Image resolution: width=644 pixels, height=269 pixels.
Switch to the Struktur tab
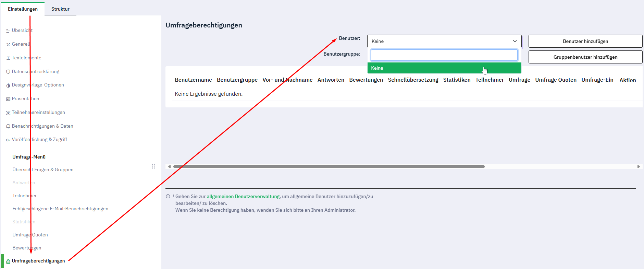60,9
